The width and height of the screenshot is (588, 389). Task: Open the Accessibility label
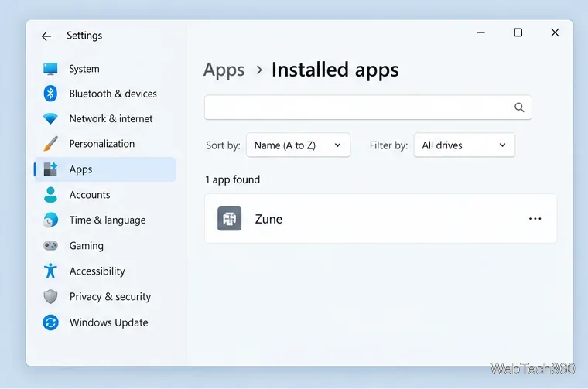(x=97, y=271)
